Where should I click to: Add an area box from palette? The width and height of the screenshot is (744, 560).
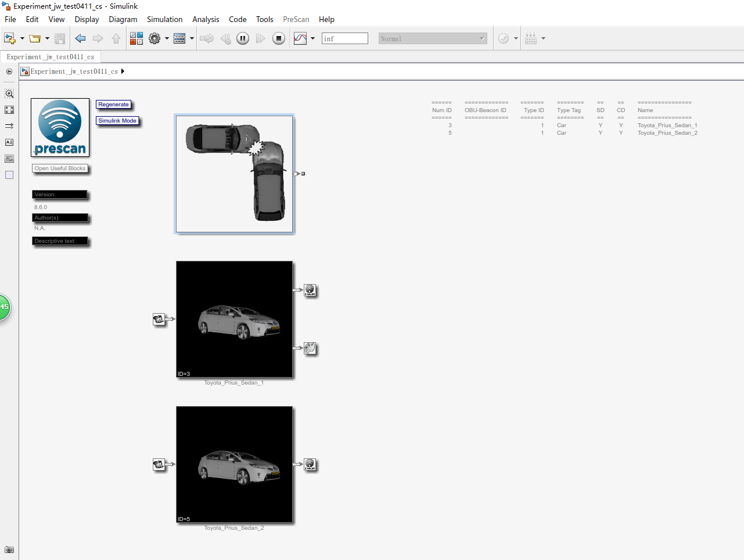(x=9, y=175)
